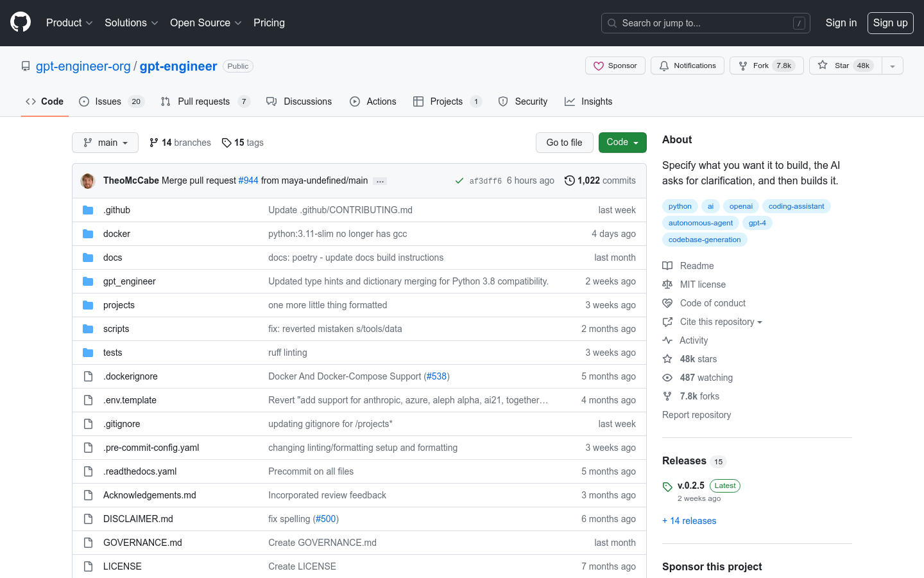Click the folder icon for scripts

click(x=88, y=329)
